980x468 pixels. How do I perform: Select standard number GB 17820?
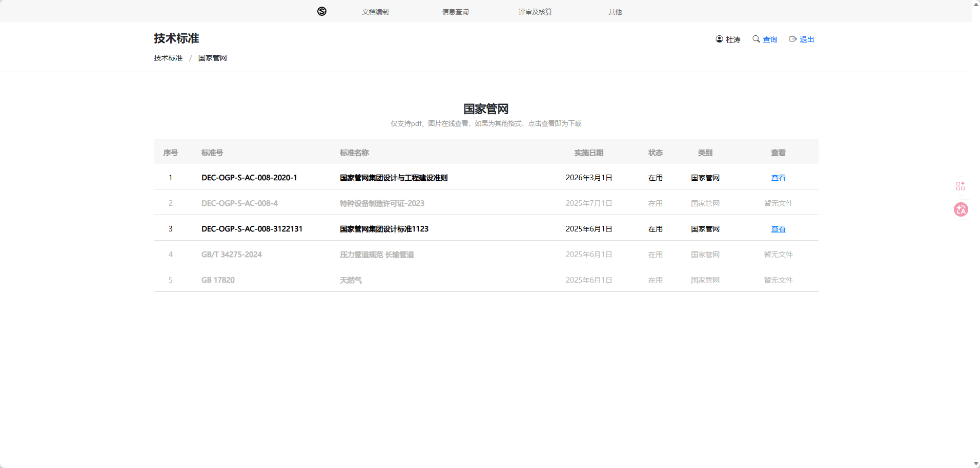click(x=218, y=280)
